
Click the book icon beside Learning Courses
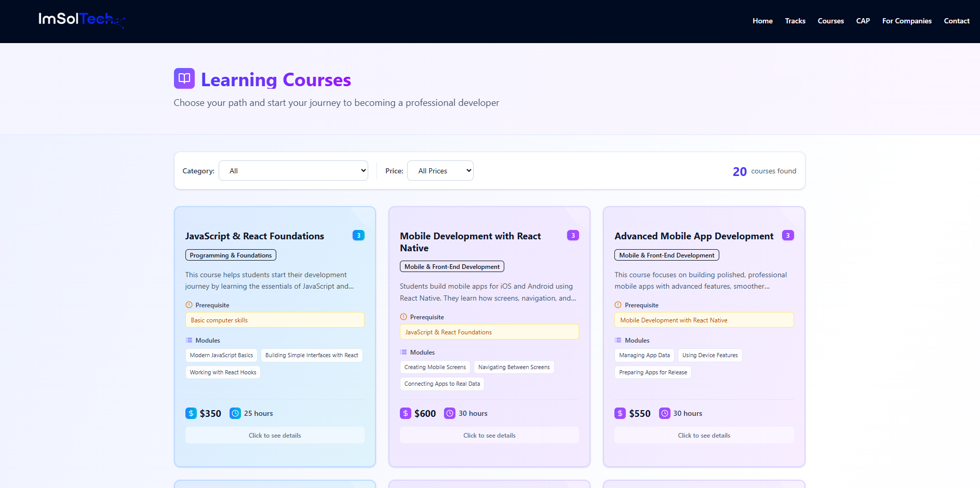[184, 78]
